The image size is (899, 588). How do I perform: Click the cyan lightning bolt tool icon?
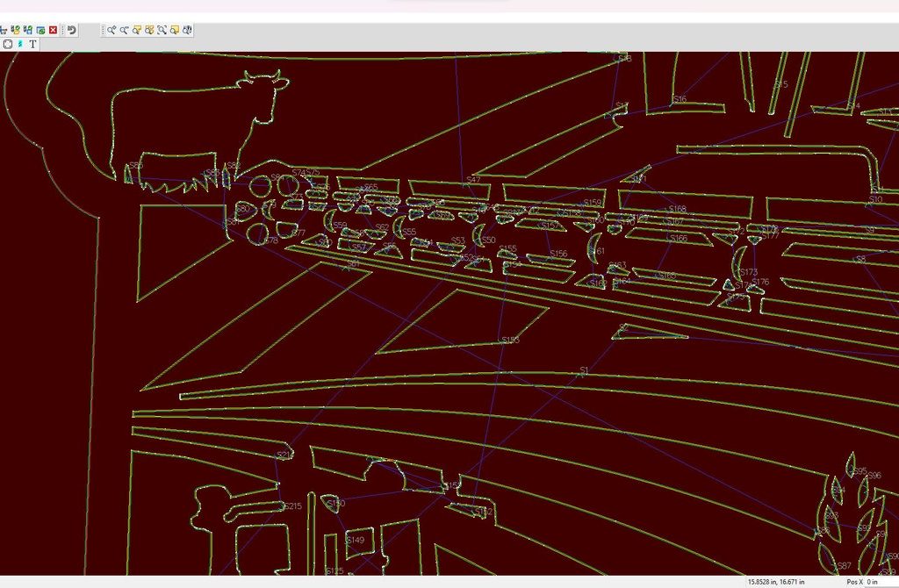tap(20, 44)
